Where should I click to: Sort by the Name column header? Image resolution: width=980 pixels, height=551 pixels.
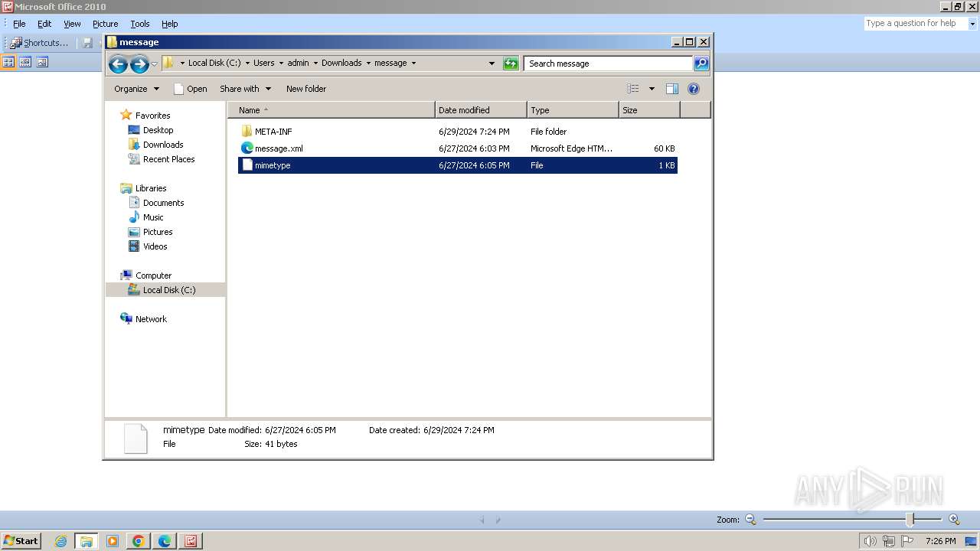coord(332,110)
